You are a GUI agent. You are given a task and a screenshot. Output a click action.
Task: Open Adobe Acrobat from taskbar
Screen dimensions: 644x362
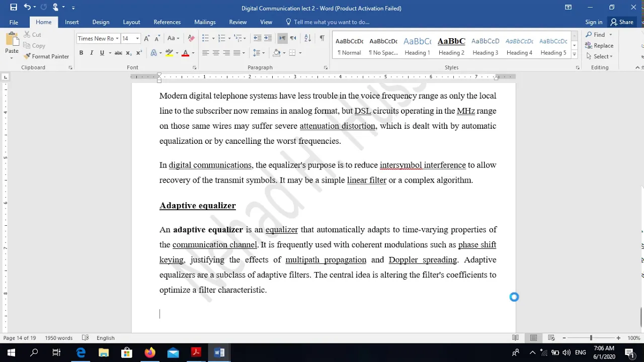tap(196, 352)
